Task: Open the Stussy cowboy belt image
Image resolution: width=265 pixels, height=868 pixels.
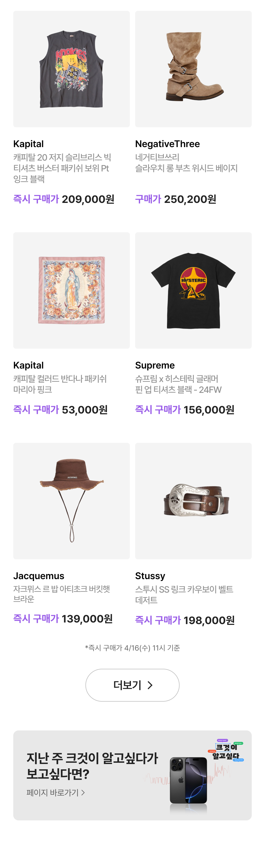Action: click(193, 501)
